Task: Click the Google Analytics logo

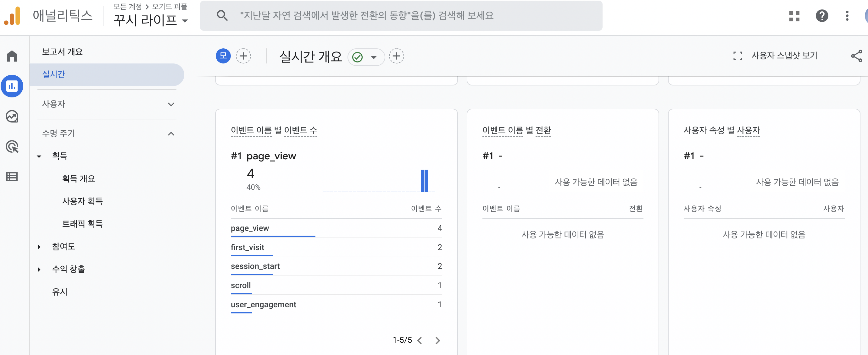Action: pyautogui.click(x=12, y=16)
